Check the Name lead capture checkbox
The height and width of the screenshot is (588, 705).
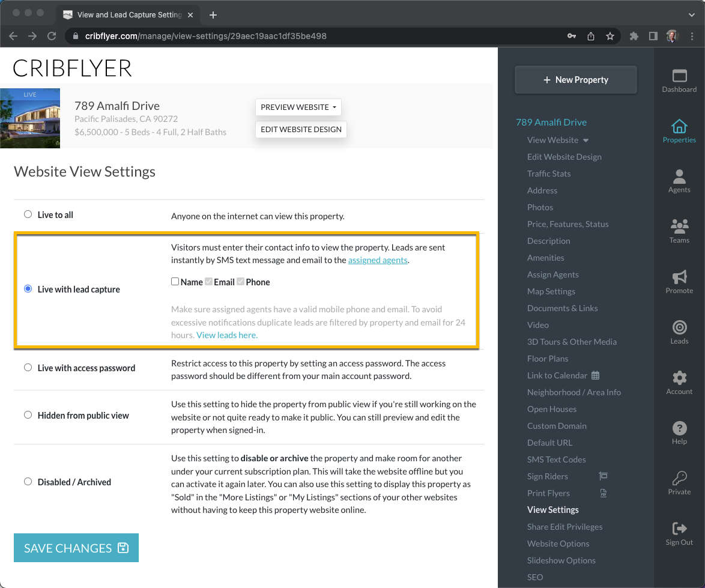[175, 282]
